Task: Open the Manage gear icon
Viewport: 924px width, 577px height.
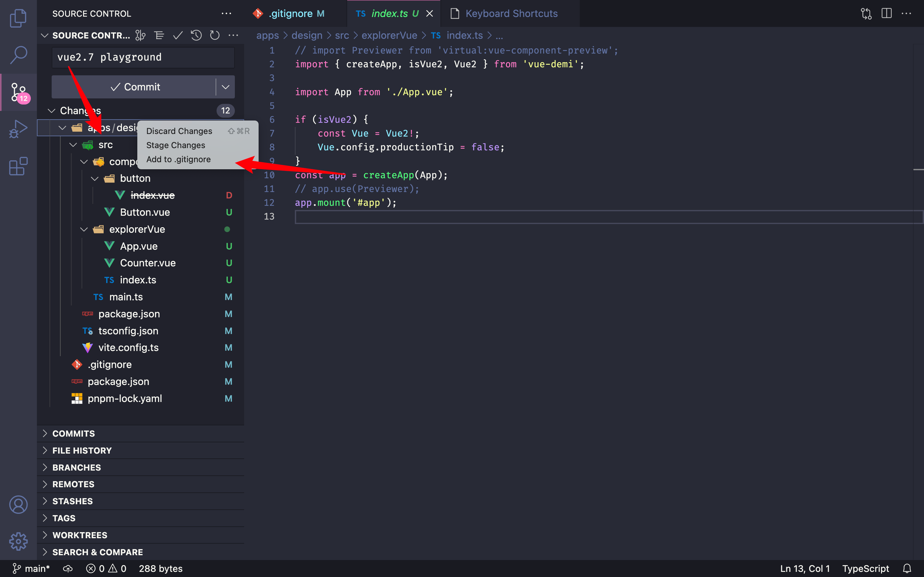Action: click(18, 541)
